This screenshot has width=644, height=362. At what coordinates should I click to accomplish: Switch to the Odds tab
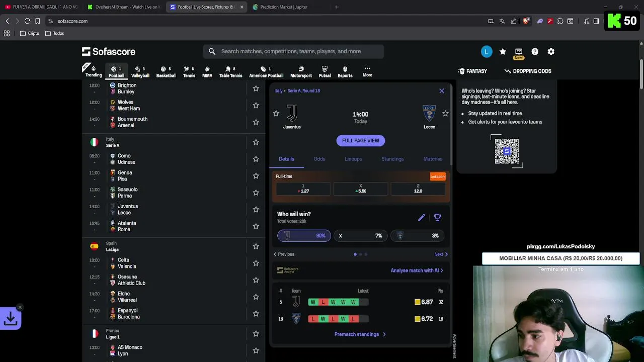(x=319, y=159)
